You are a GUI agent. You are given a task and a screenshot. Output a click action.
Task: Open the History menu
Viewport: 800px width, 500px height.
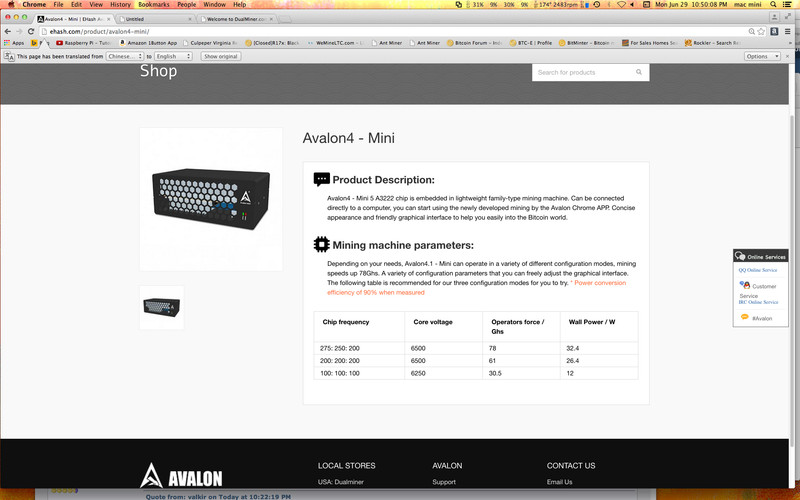tap(120, 4)
